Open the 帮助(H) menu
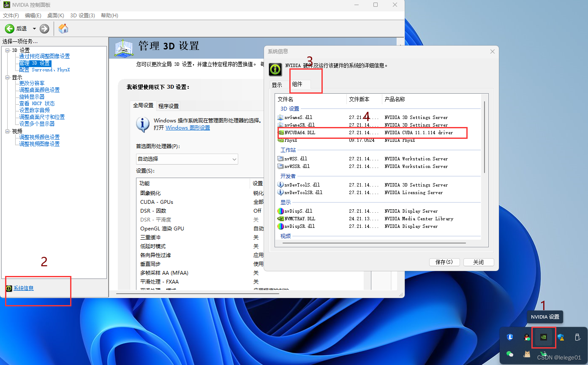This screenshot has width=588, height=365. point(109,16)
